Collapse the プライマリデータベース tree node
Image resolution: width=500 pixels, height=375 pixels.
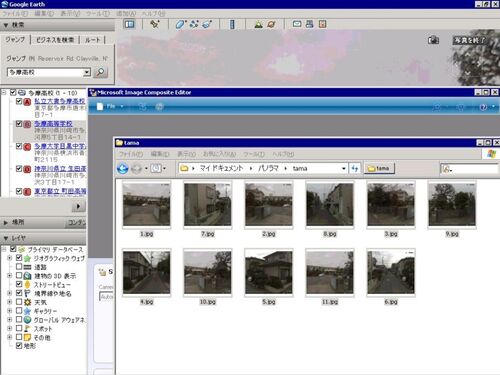[x=4, y=249]
